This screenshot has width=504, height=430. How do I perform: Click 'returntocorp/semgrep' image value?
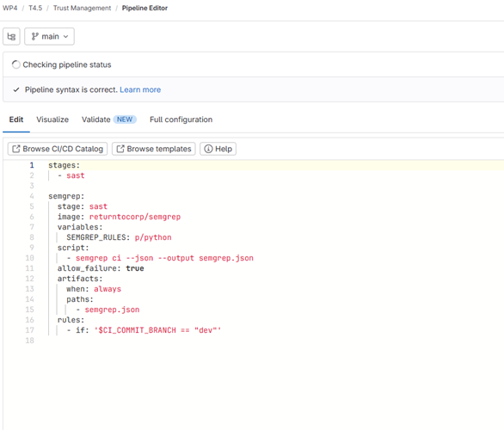pyautogui.click(x=135, y=217)
